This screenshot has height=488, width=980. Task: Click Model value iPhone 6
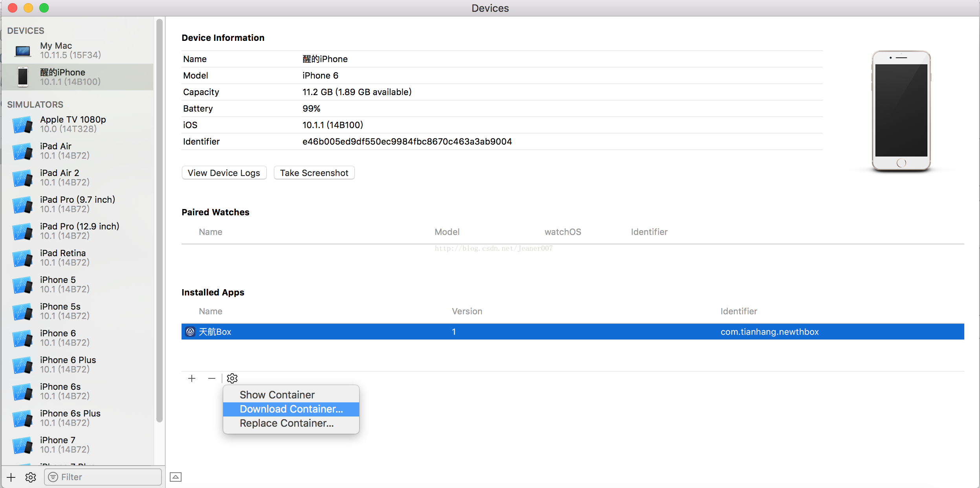320,75
